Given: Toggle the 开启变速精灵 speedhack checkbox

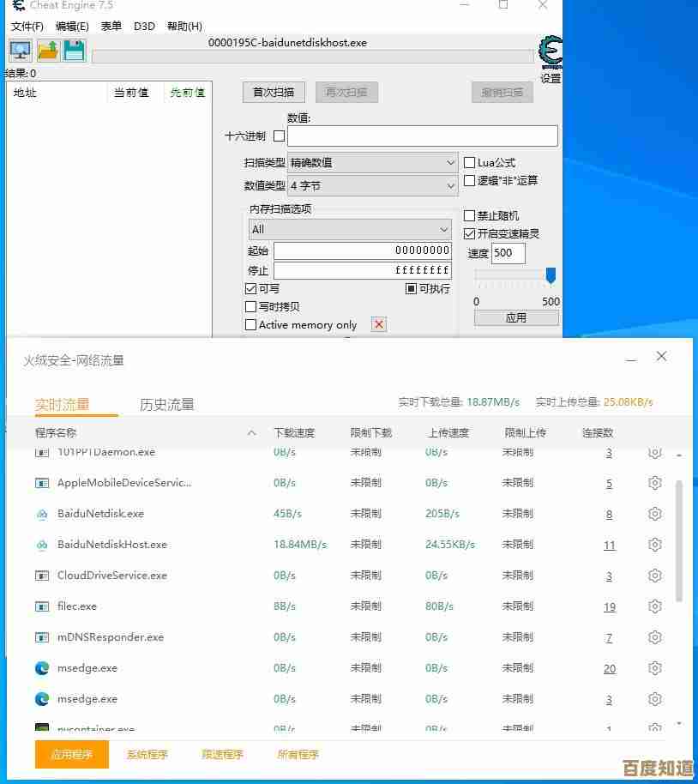Looking at the screenshot, I should (x=469, y=233).
